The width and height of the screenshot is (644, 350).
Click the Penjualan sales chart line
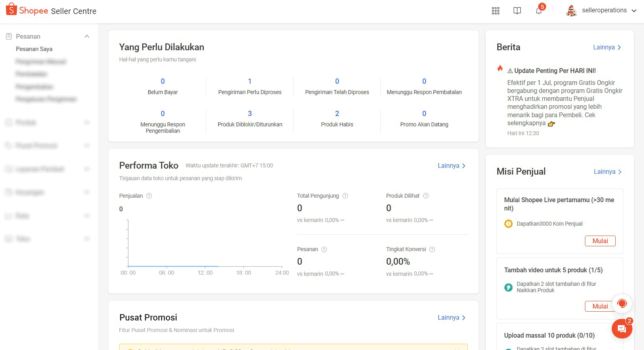[x=173, y=266]
